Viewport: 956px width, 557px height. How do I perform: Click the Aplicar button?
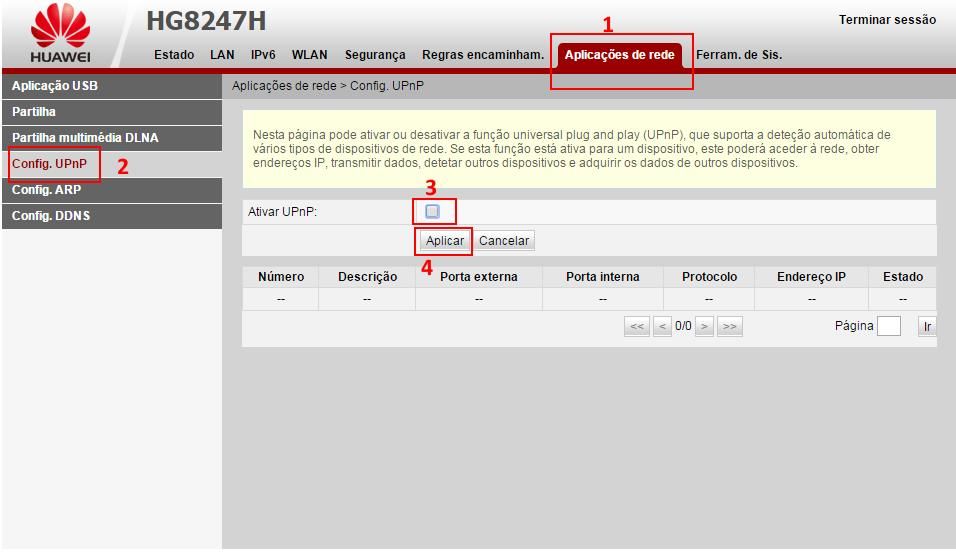click(x=445, y=241)
